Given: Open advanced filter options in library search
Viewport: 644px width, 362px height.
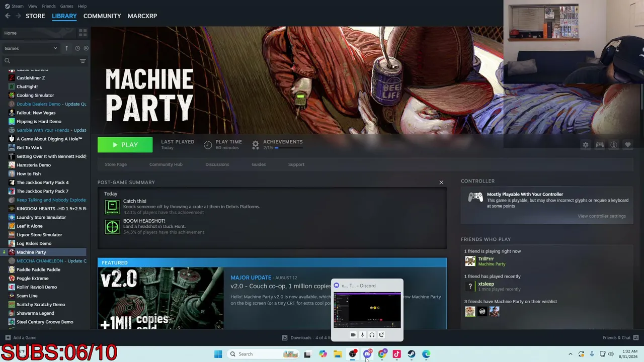Looking at the screenshot, I should point(83,61).
